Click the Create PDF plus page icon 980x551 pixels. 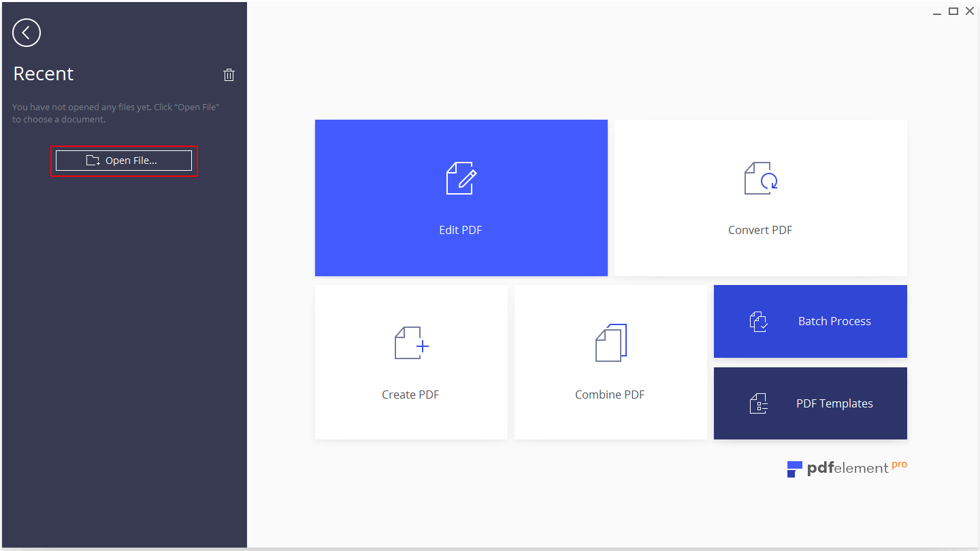click(x=412, y=343)
